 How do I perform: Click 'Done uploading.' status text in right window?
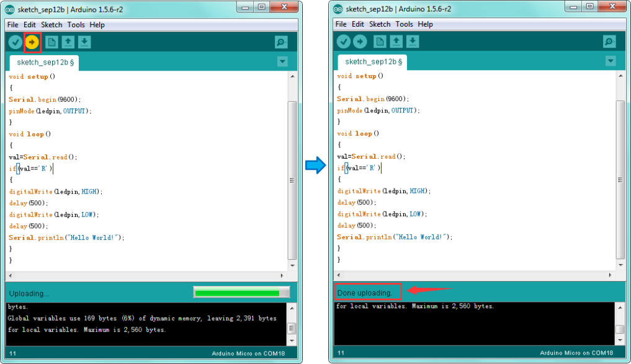365,293
